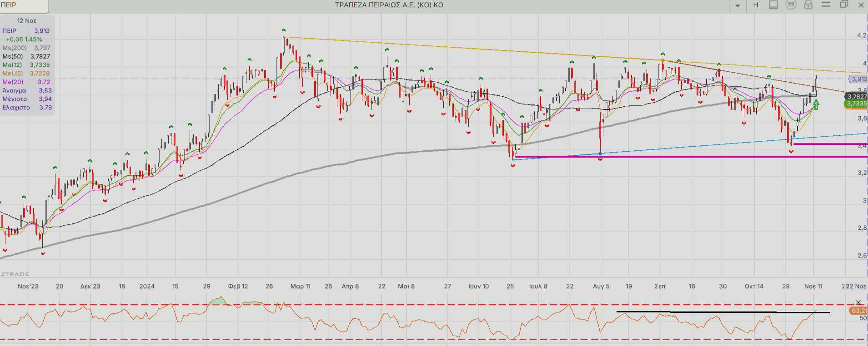Select the orange trendline anchor point near Σεπ
The width and height of the screenshot is (868, 346).
pyautogui.click(x=663, y=60)
